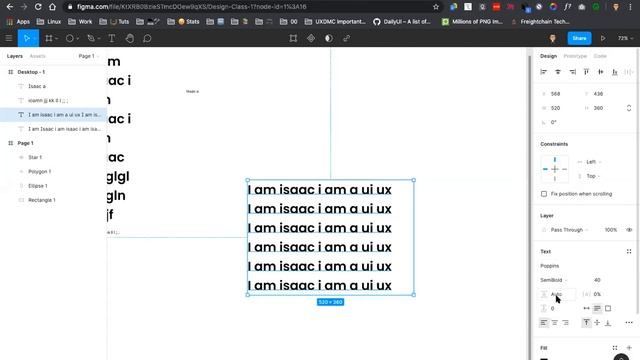Click the Text styles four-dot icon
Image resolution: width=640 pixels, height=360 pixels.
(629, 251)
